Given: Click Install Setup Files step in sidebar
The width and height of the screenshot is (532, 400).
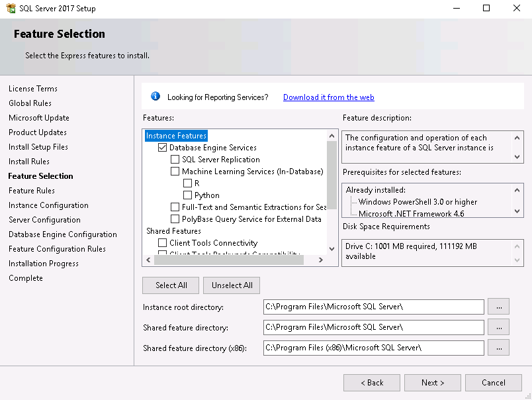Looking at the screenshot, I should pos(38,147).
